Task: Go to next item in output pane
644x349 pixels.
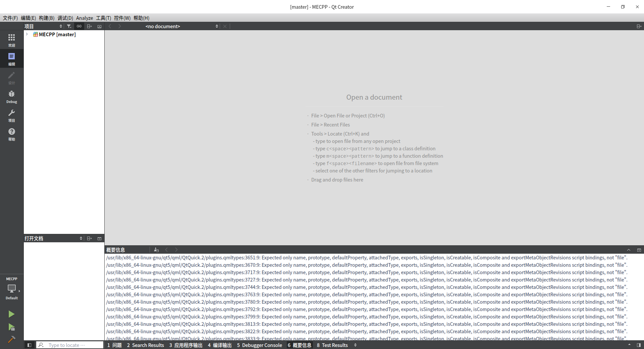Action: click(176, 250)
